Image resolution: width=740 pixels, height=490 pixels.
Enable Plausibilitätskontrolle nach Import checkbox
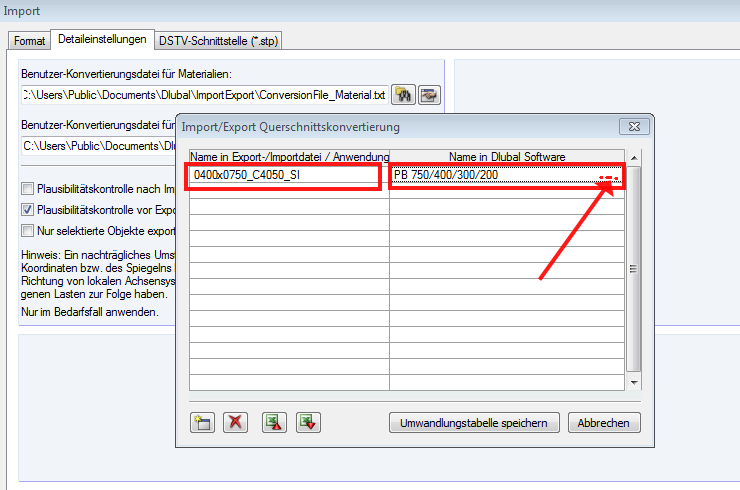tap(27, 188)
